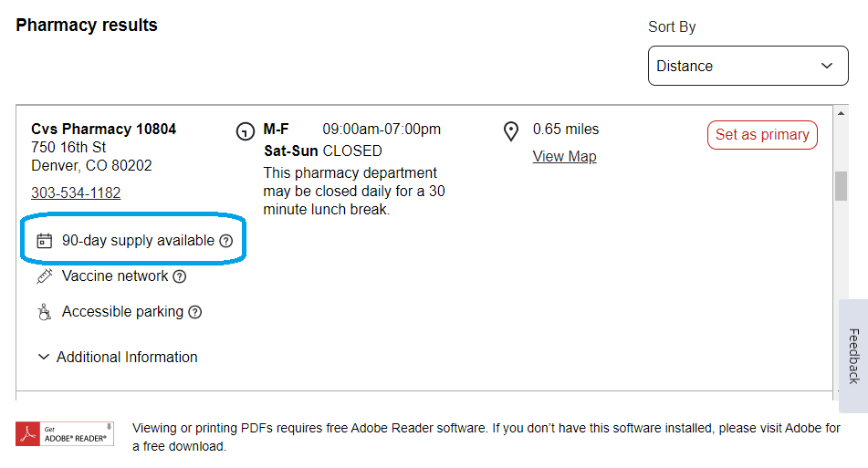Click the help icon beside 90-day supply available

tap(225, 241)
